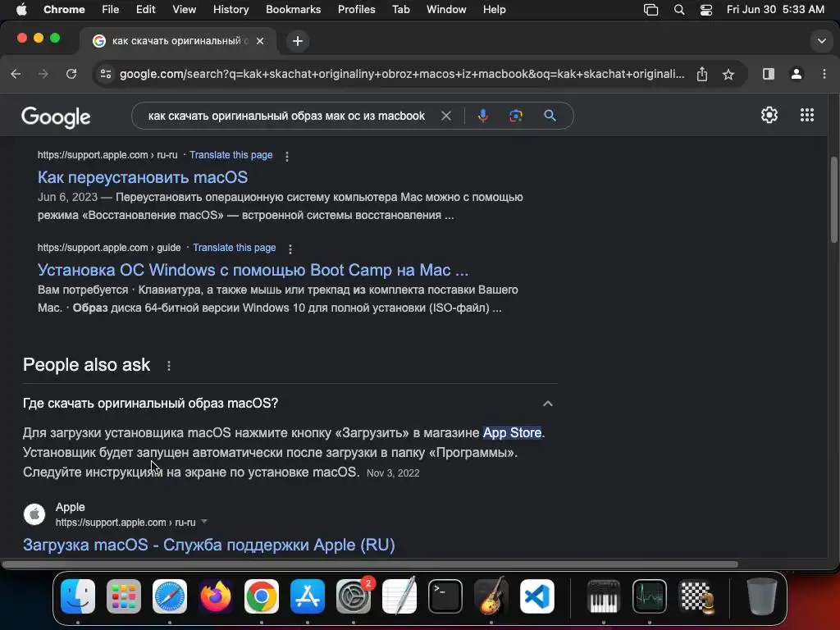The height and width of the screenshot is (630, 840).
Task: Open the Trash in the Dock
Action: (762, 596)
